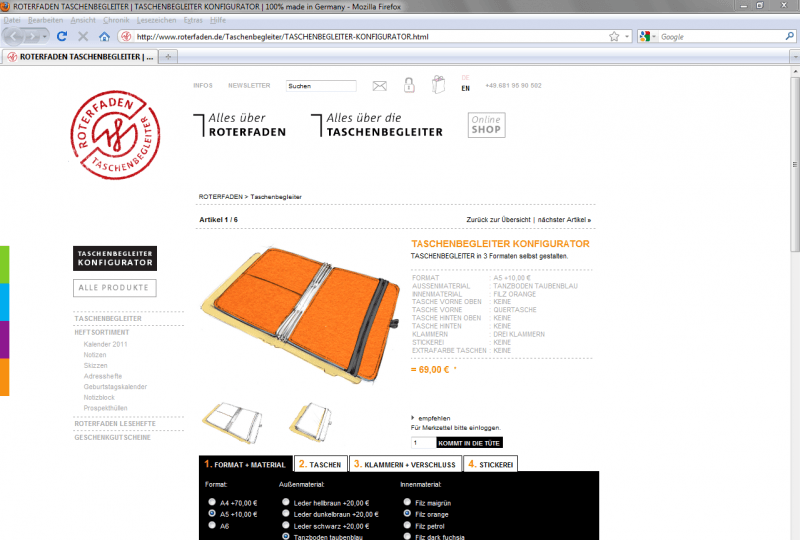Reload the page with the refresh icon
The height and width of the screenshot is (540, 800).
point(62,36)
